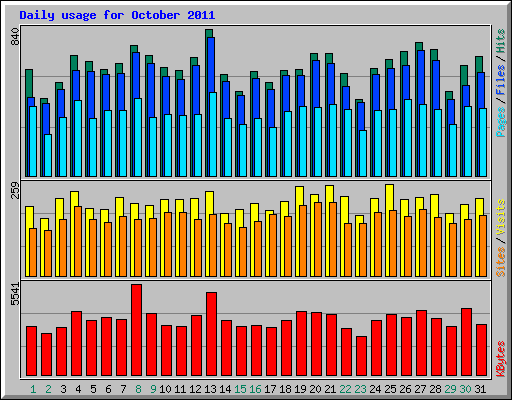Select day label 17 on the x-axis
512x400 pixels.
(270, 389)
